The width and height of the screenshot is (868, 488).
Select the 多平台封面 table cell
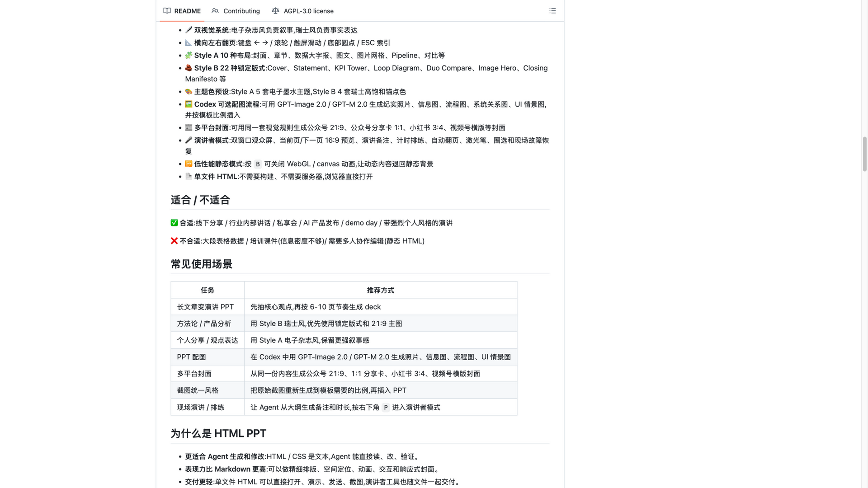208,374
